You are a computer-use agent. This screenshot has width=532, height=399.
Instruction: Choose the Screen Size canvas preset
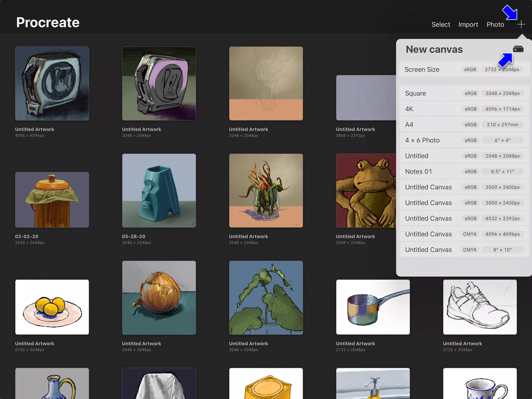point(464,69)
